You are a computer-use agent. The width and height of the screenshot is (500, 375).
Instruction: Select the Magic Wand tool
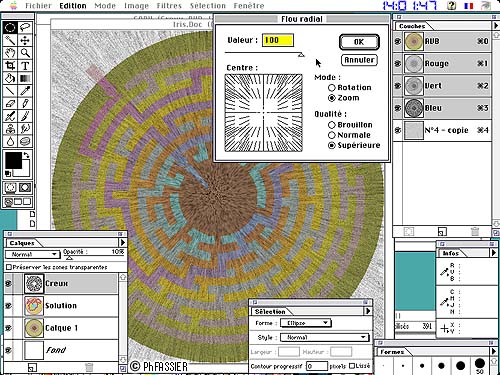click(10, 40)
